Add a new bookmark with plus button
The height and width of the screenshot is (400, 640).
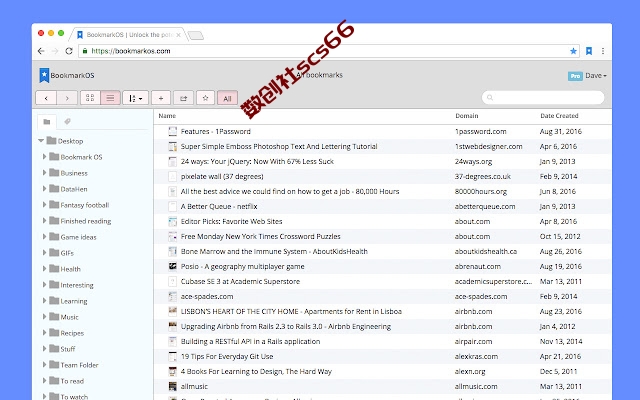[161, 98]
